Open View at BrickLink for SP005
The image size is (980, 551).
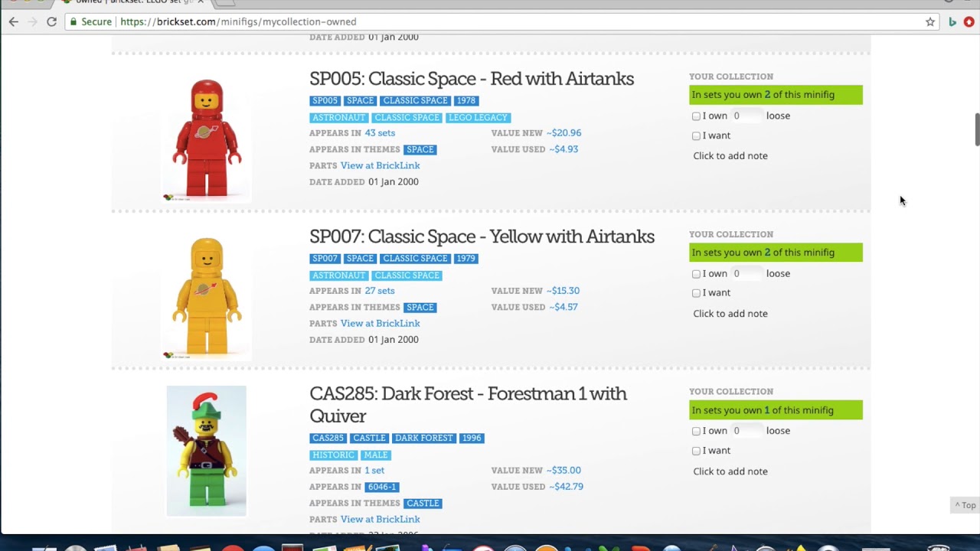coord(381,165)
